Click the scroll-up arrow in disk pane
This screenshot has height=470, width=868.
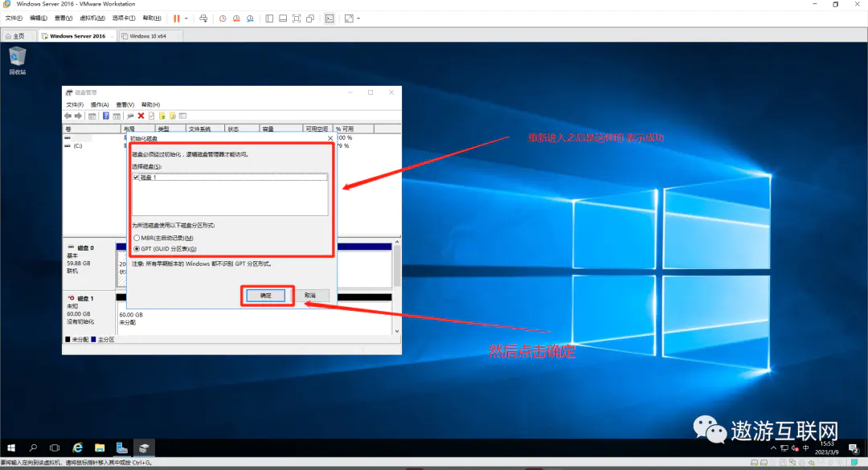(x=397, y=243)
